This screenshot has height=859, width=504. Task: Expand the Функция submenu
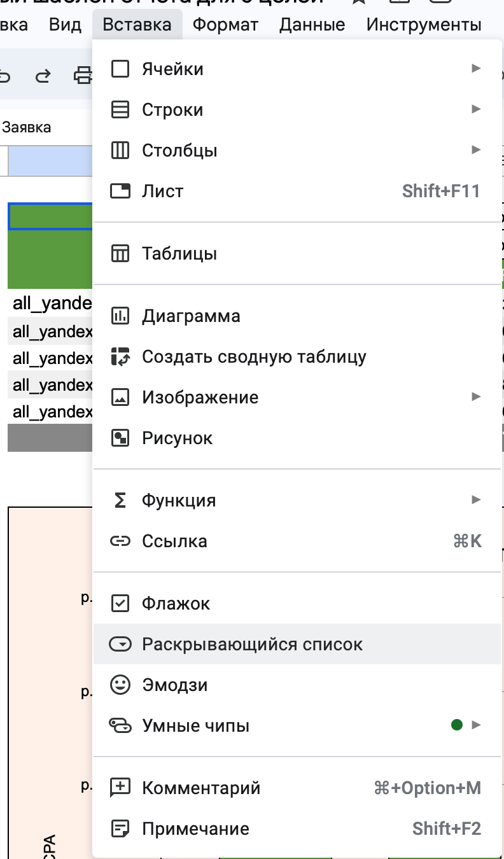[476, 499]
